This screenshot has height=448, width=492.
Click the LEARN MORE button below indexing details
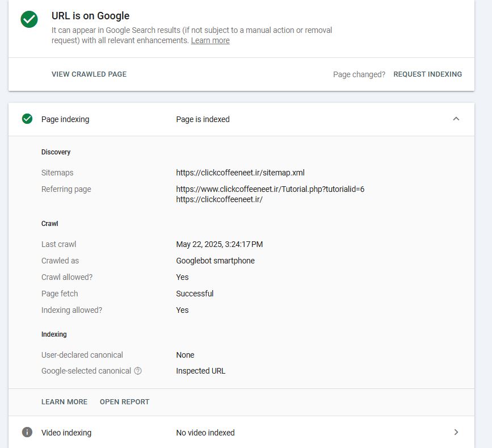point(64,402)
